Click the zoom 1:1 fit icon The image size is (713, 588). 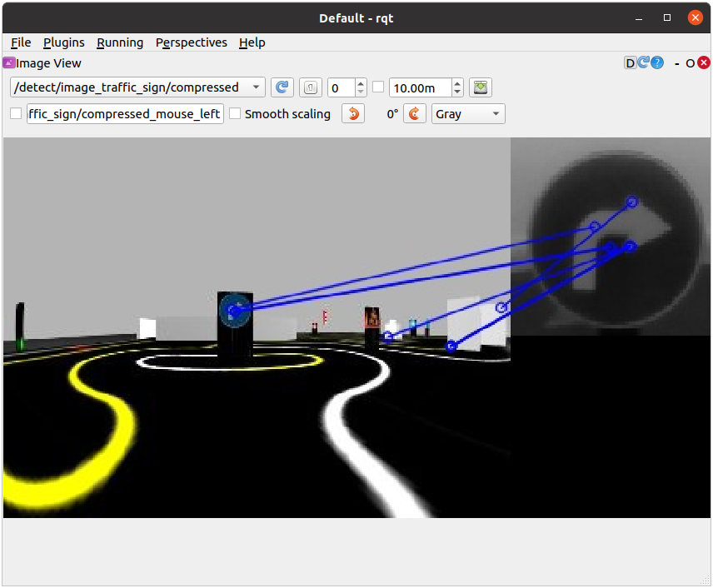pos(310,87)
